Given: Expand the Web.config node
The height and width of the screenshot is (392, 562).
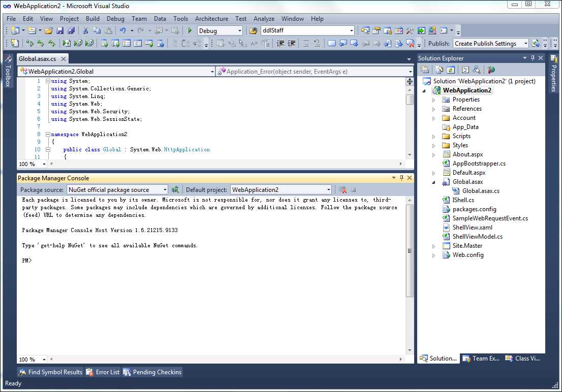Looking at the screenshot, I should pyautogui.click(x=433, y=255).
